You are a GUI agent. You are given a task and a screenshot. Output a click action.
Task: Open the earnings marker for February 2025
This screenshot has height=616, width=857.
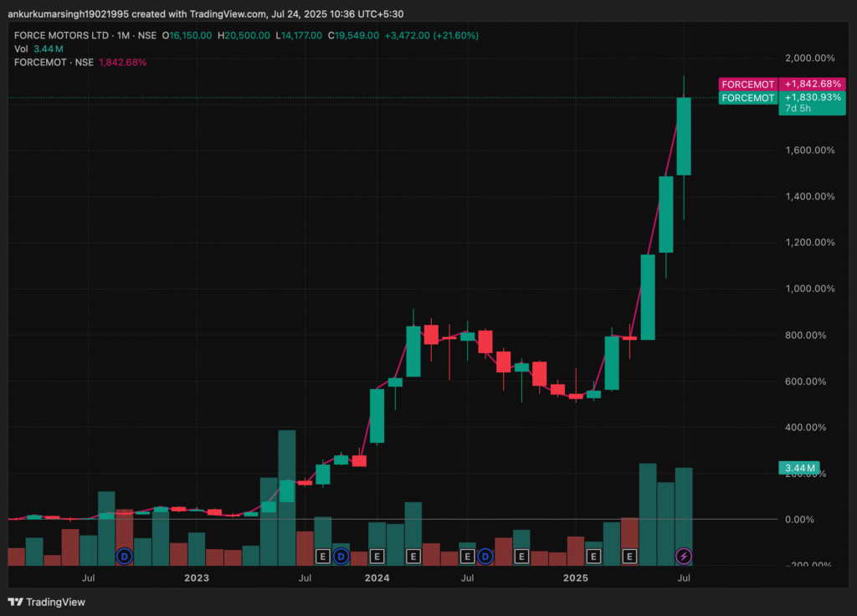pos(593,557)
